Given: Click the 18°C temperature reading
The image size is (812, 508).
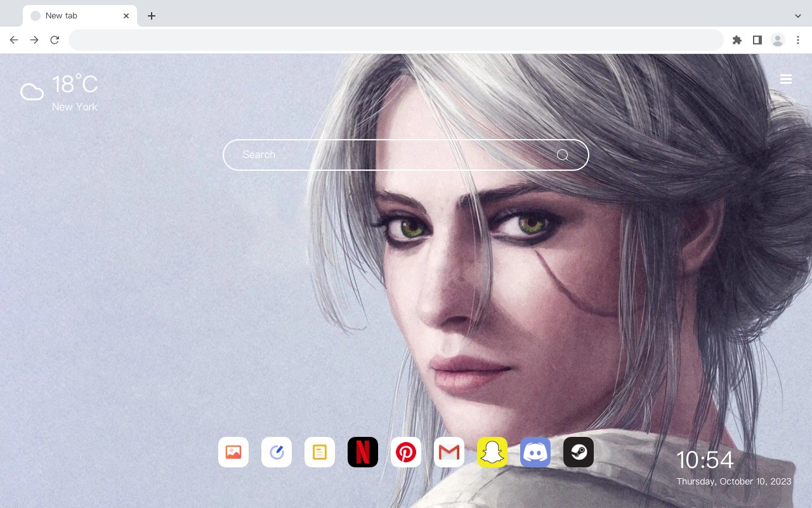Looking at the screenshot, I should pyautogui.click(x=75, y=85).
